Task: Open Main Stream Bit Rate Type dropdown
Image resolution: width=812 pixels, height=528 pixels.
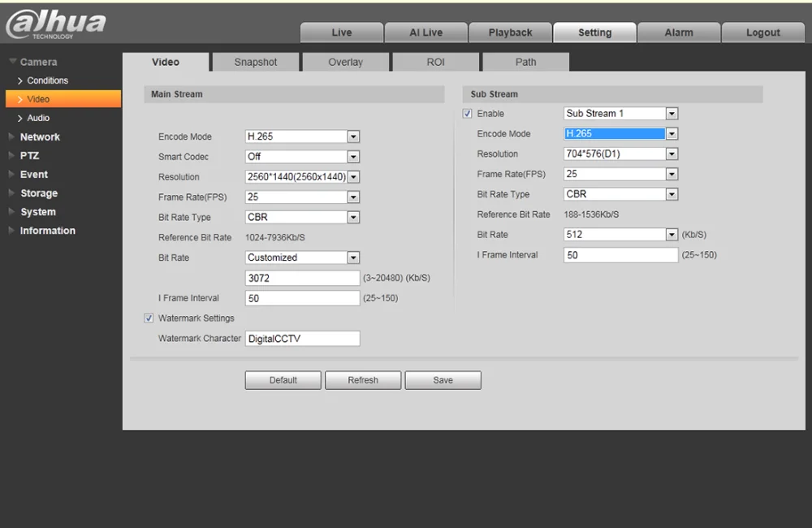Action: (x=302, y=217)
